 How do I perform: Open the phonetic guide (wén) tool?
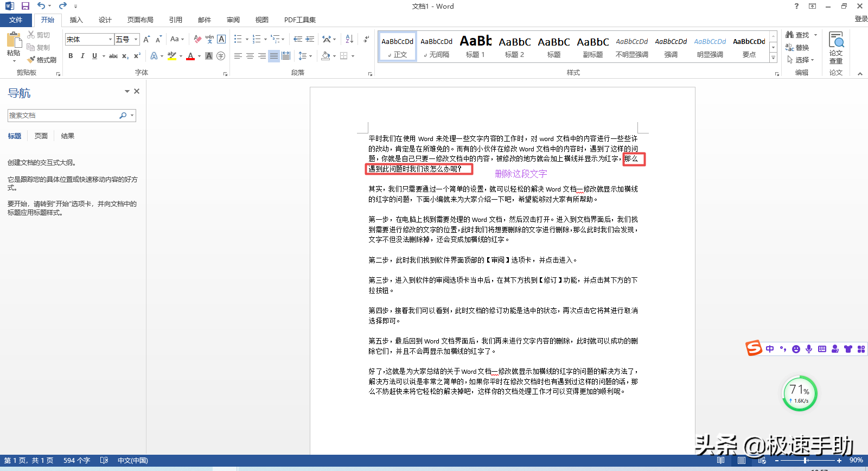coord(209,39)
